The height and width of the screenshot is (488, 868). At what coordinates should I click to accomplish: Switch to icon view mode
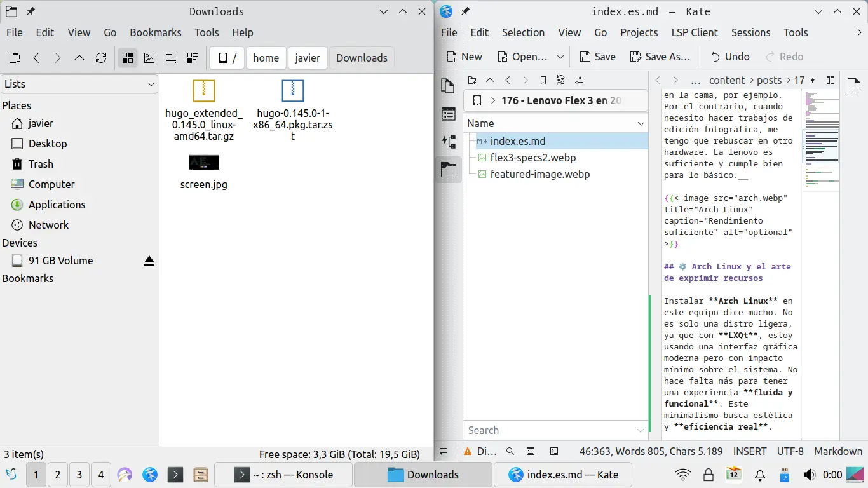(x=128, y=58)
